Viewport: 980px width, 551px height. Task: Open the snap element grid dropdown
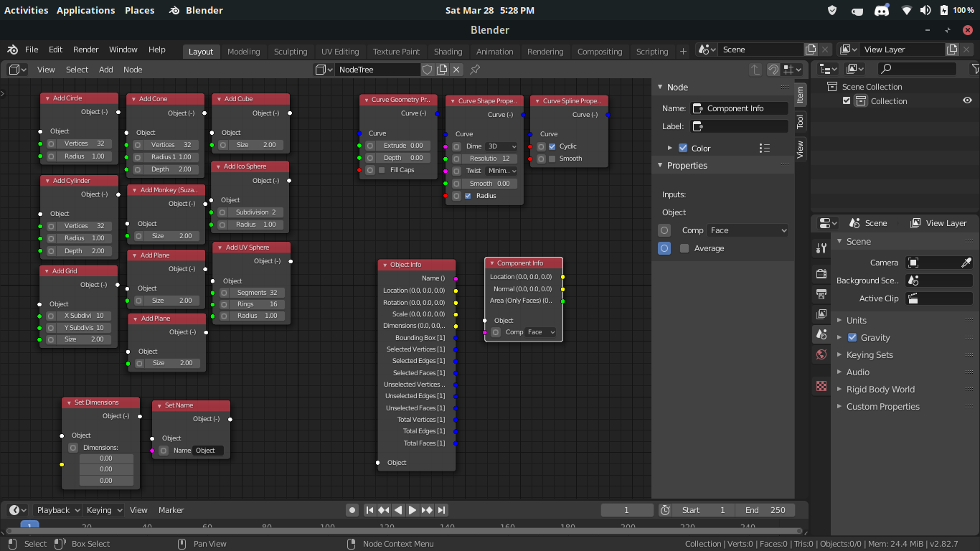coord(793,70)
